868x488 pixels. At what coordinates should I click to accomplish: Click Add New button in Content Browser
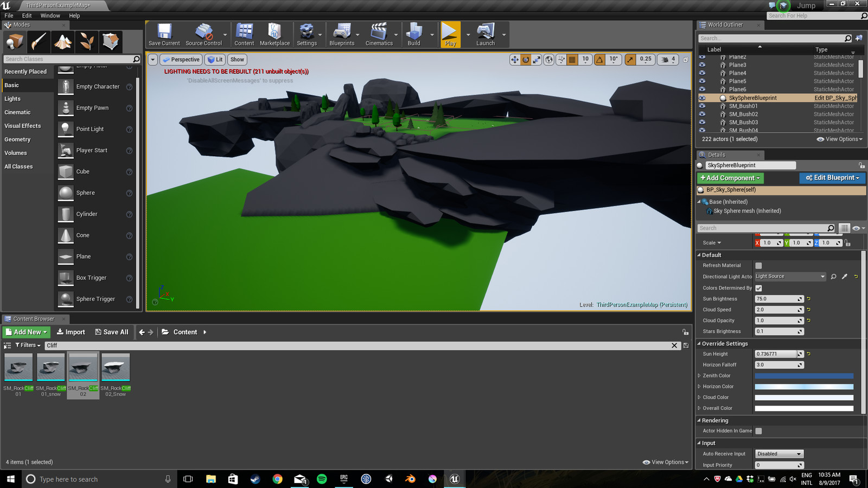pyautogui.click(x=27, y=332)
